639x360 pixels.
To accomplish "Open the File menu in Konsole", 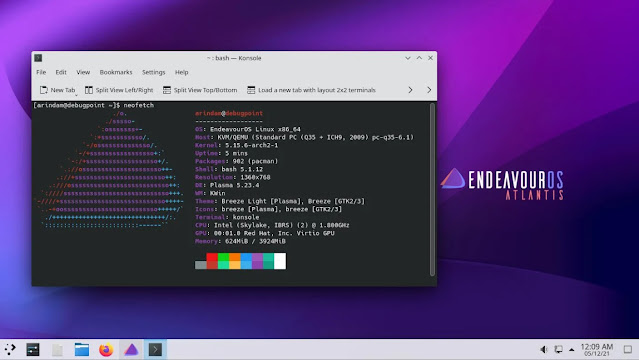I will pos(41,72).
